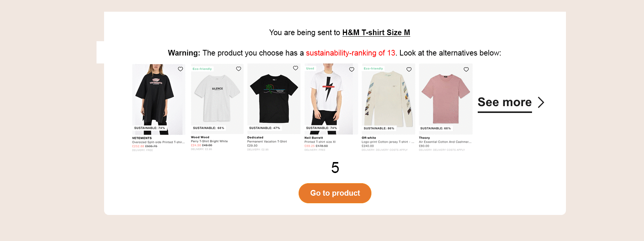This screenshot has width=644, height=241.
Task: Tap heart on Off-white cotton-jersey shirt
Action: tap(409, 70)
